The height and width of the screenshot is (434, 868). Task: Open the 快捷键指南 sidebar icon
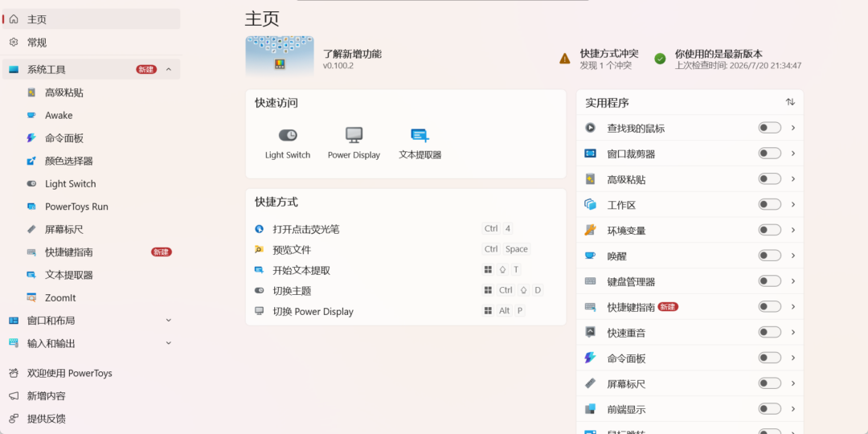coord(31,252)
